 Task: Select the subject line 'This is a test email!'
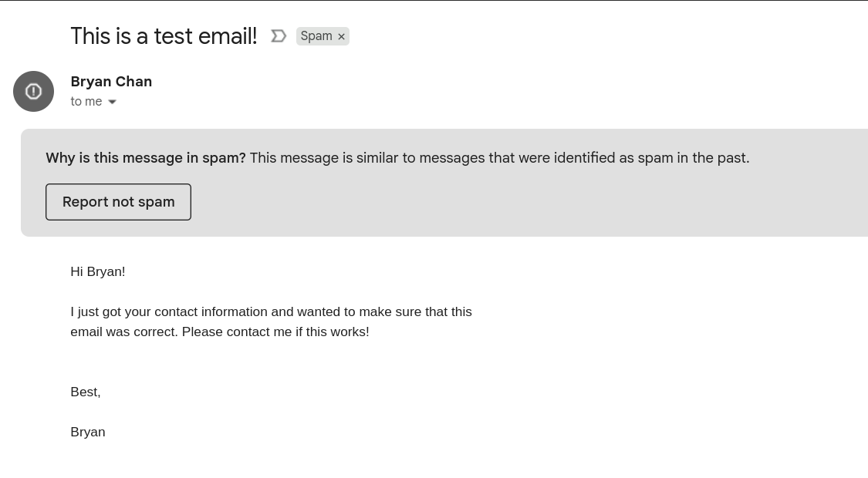(163, 35)
